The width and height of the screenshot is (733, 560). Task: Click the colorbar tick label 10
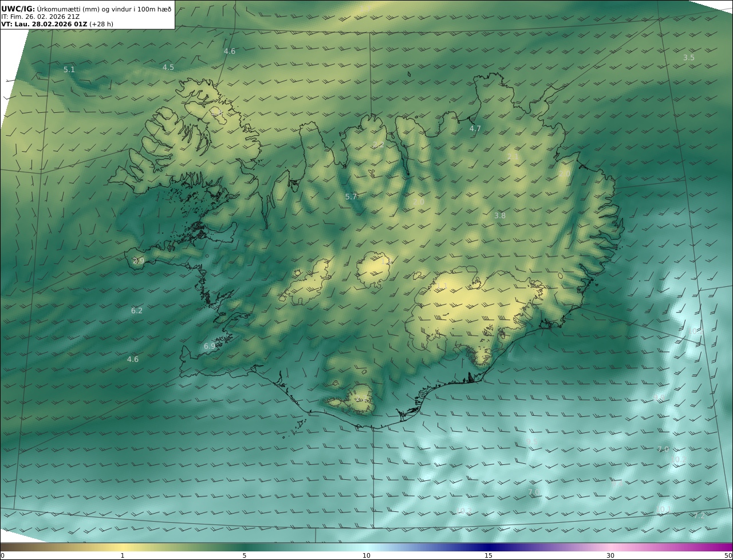pyautogui.click(x=366, y=555)
